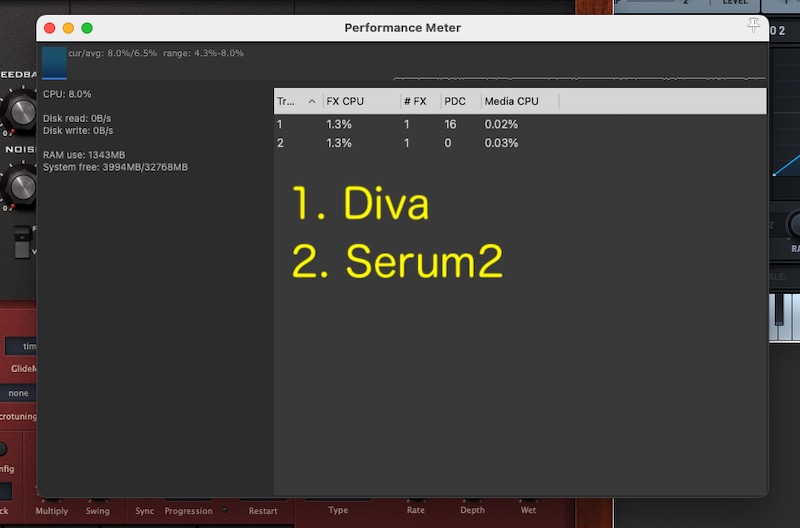The width and height of the screenshot is (800, 528).
Task: Click the Swing label in Diva
Action: click(x=97, y=511)
